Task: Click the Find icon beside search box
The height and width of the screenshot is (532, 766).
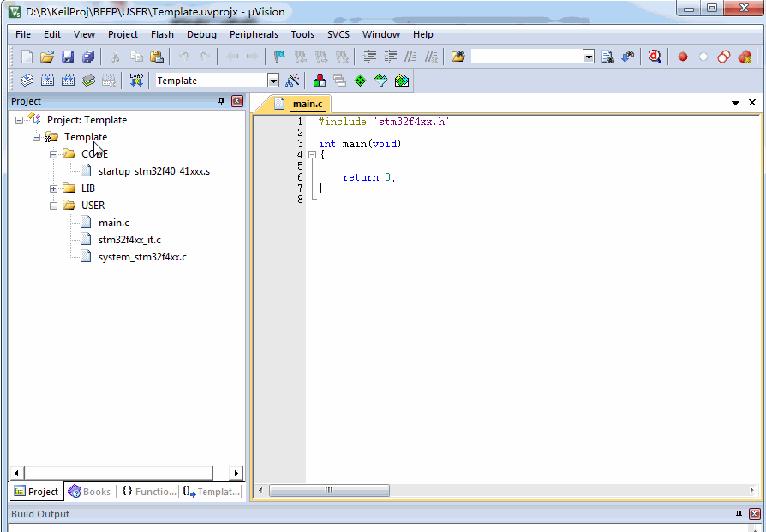Action: click(x=607, y=57)
